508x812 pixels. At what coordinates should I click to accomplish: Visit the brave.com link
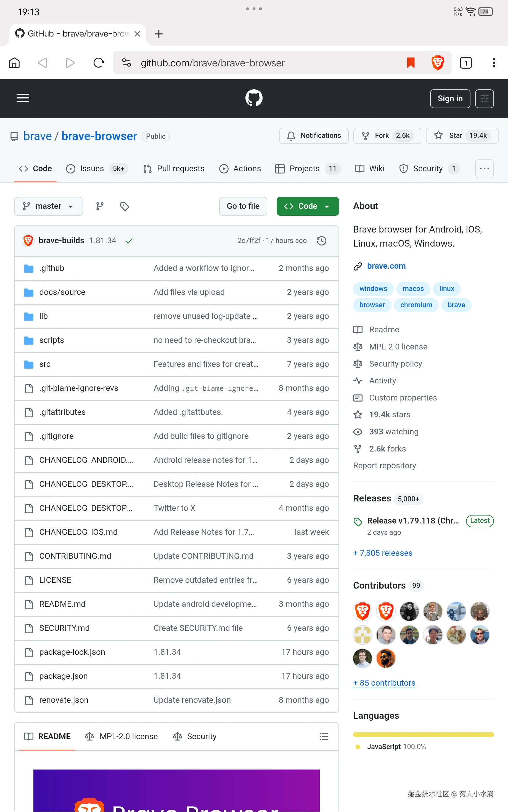pyautogui.click(x=386, y=266)
